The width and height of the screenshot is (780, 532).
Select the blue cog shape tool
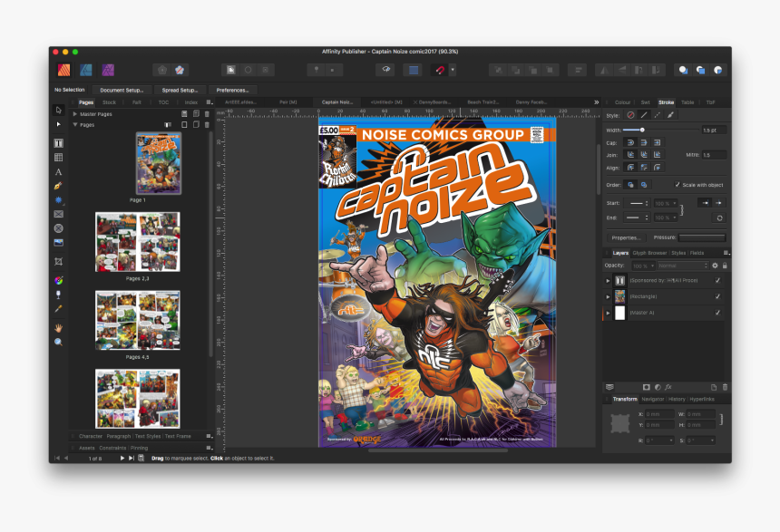tap(58, 200)
